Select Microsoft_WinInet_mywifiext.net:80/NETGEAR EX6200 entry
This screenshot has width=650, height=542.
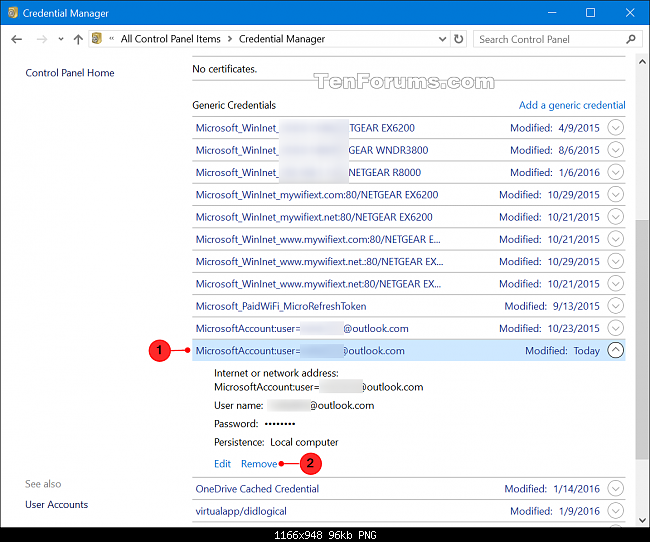point(314,217)
